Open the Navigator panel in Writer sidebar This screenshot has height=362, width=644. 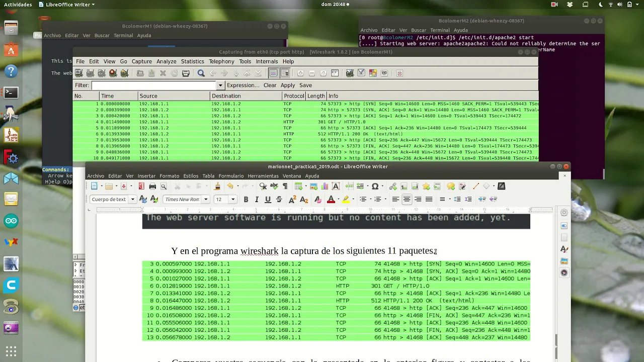[x=564, y=273]
